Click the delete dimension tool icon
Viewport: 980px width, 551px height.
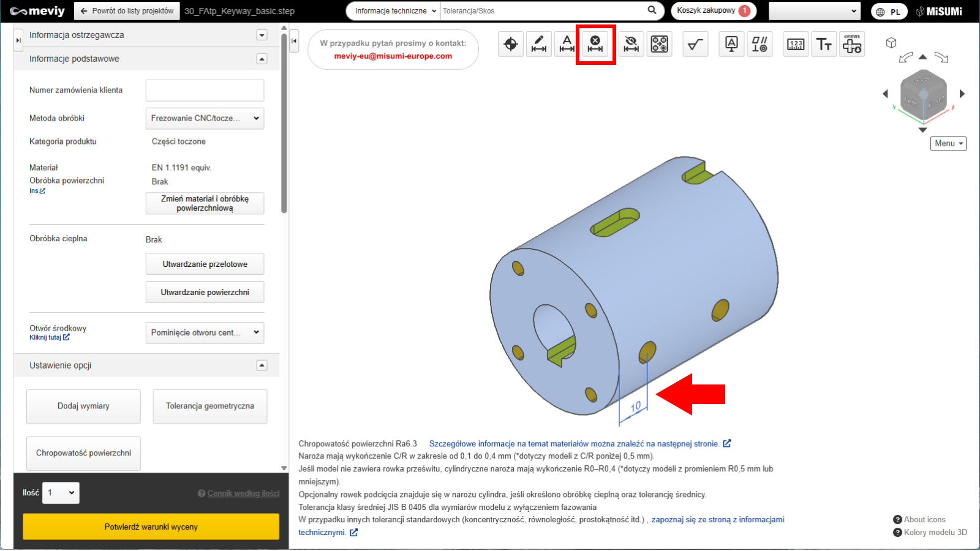[595, 44]
